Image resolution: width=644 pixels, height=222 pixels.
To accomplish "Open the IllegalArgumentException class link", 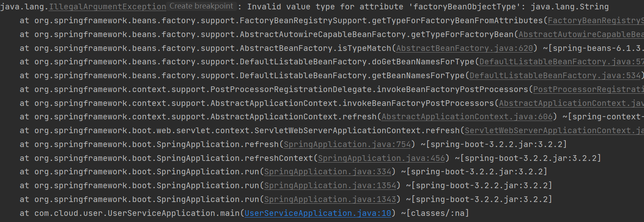I will (108, 7).
